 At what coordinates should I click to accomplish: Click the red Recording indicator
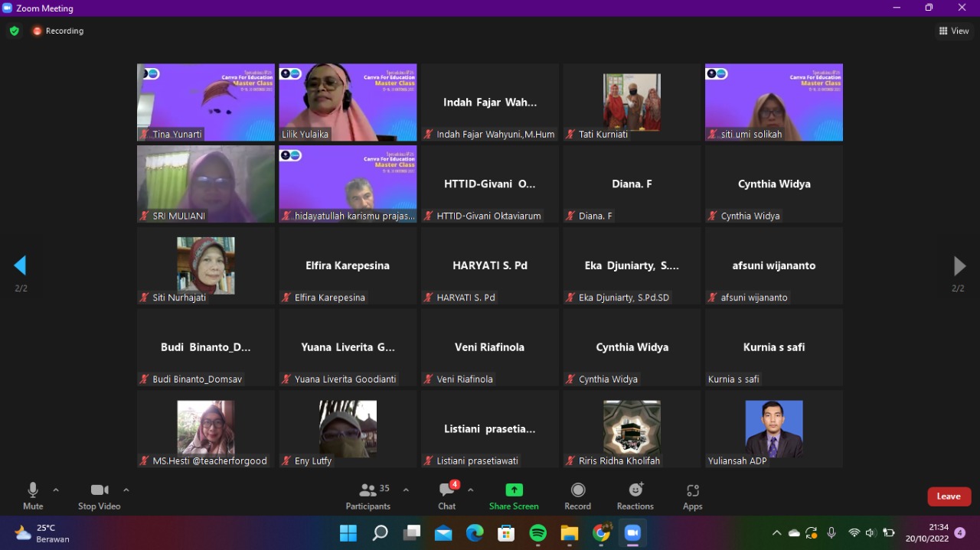tap(58, 31)
